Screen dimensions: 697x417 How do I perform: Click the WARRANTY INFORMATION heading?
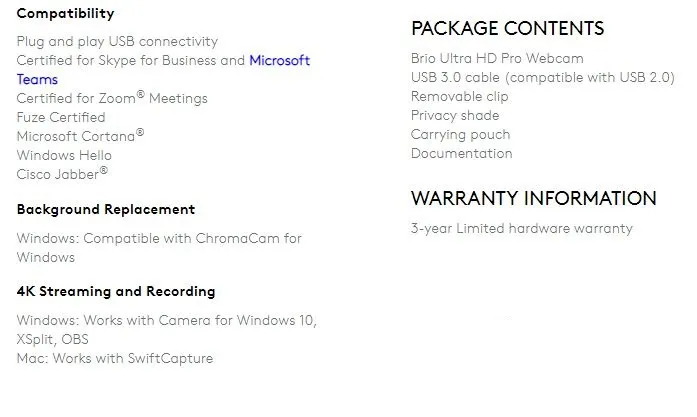pyautogui.click(x=533, y=198)
